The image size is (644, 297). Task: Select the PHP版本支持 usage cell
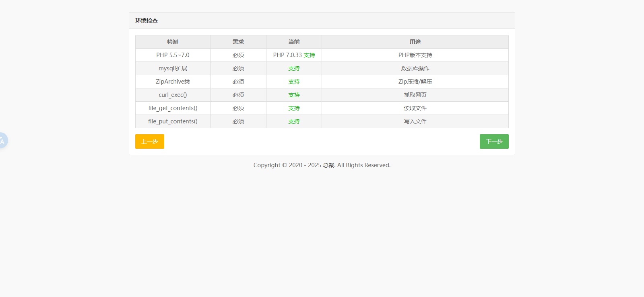coord(415,55)
